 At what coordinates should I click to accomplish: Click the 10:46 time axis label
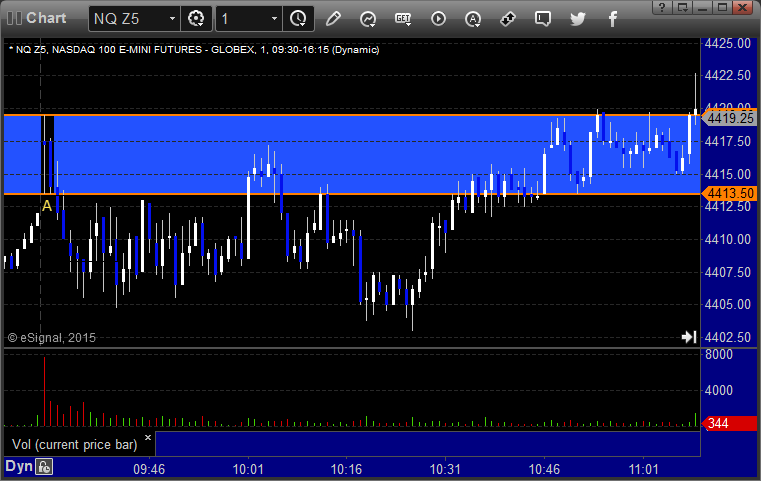pos(544,469)
